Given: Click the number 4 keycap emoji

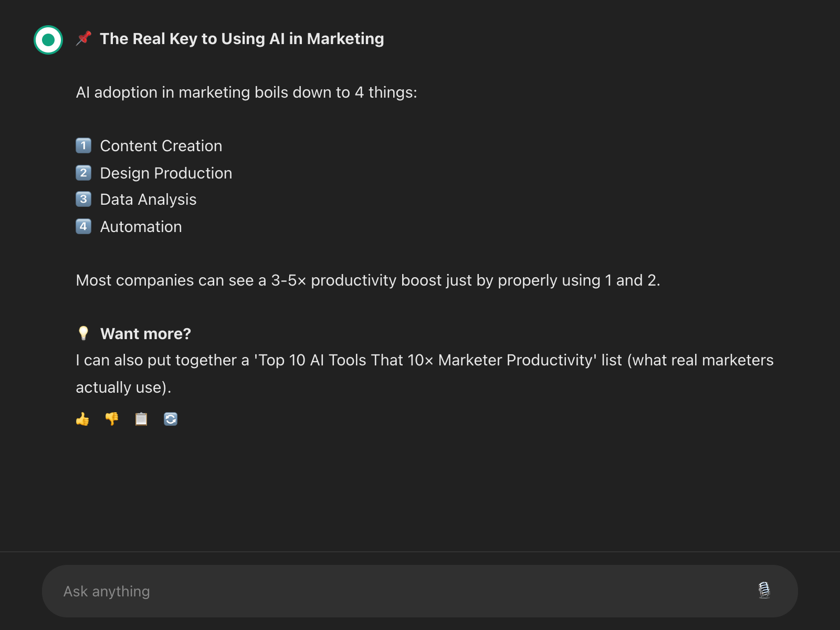Looking at the screenshot, I should (83, 227).
